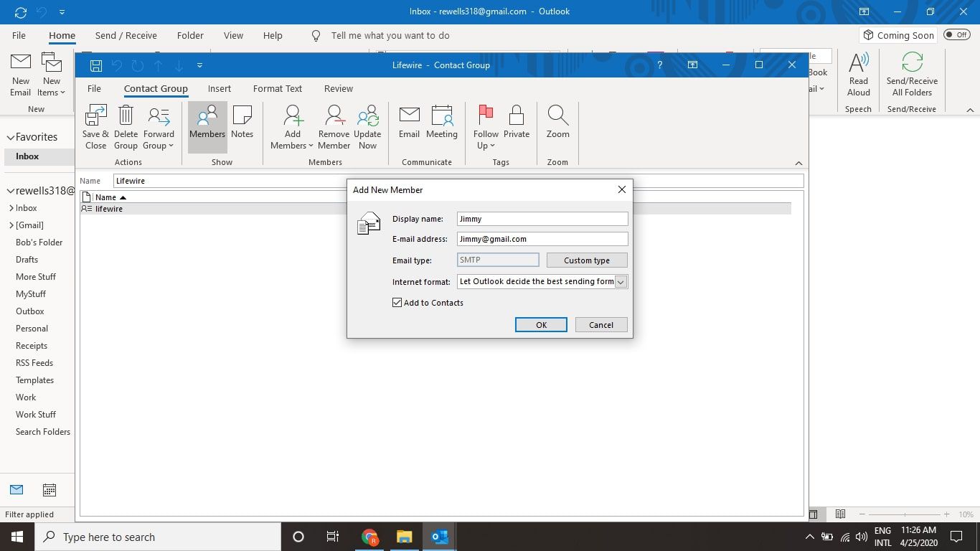This screenshot has height=551, width=980.
Task: Click Save & Close in ribbon
Action: coord(95,127)
